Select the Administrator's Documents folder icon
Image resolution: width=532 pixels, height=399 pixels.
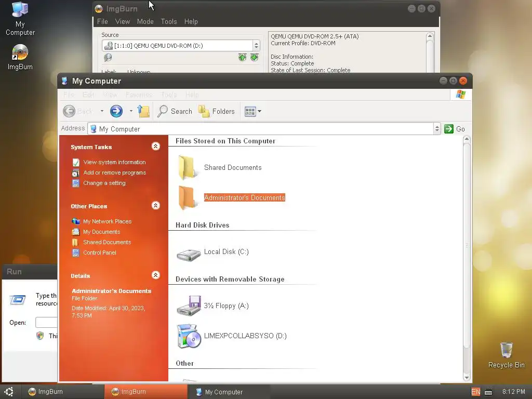188,197
